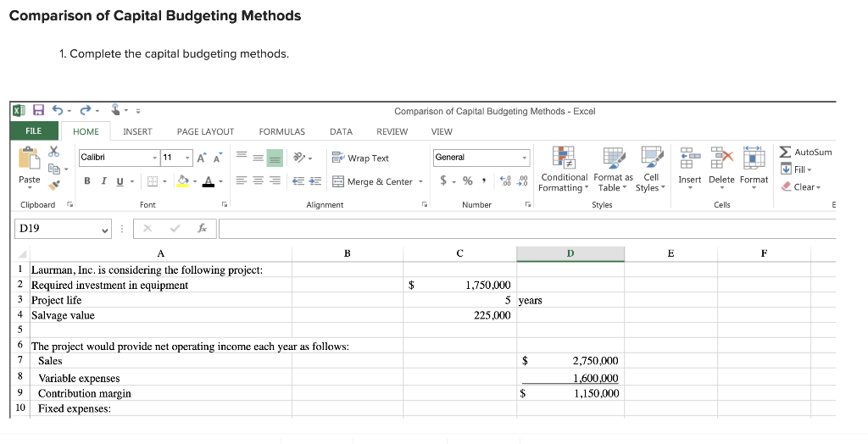
Task: Decrease decimal places
Action: [x=522, y=180]
